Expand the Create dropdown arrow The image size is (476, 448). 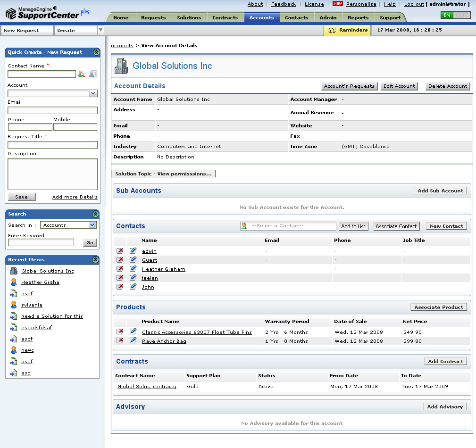pos(100,30)
